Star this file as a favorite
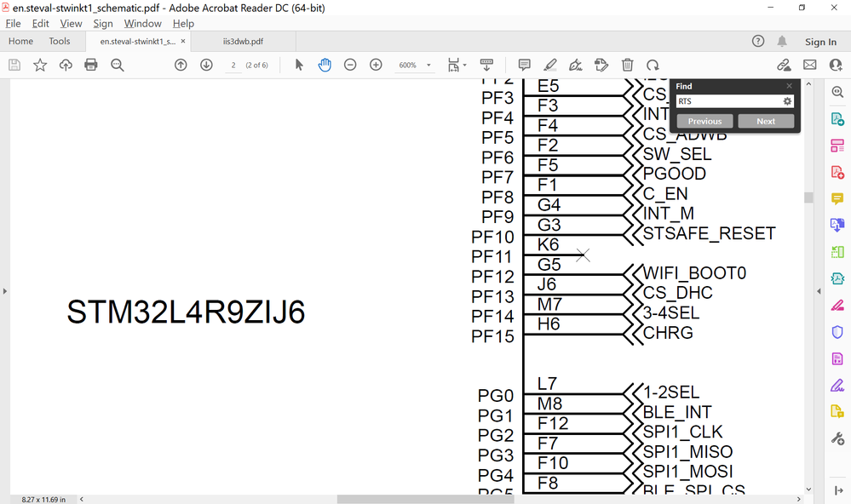The image size is (851, 504). (x=40, y=65)
